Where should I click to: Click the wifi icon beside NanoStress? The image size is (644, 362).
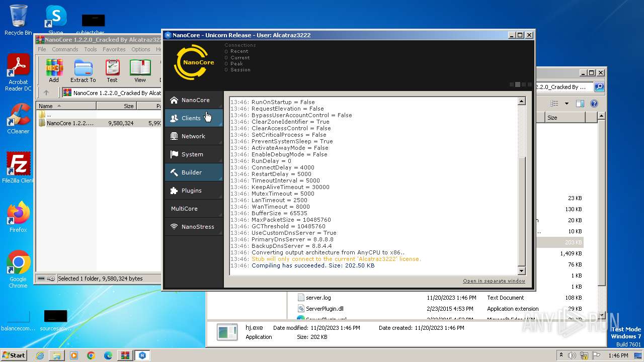174,227
